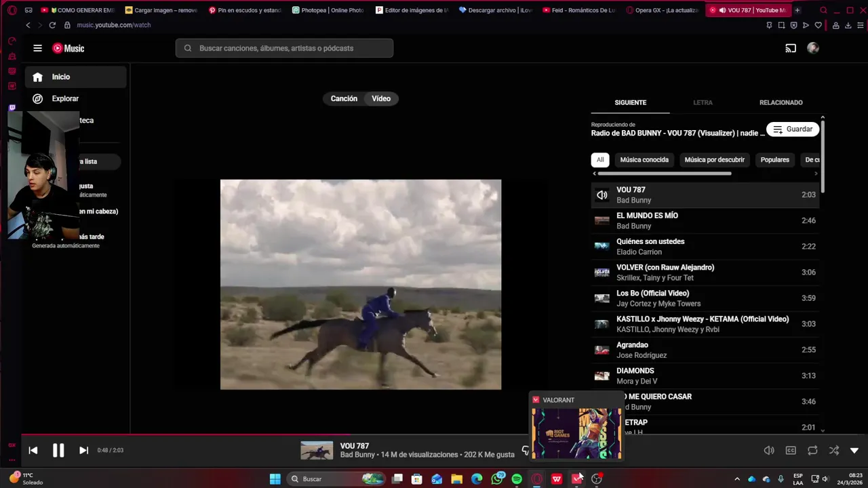Play Quiénes son ustedes from the queue
The image size is (868, 488).
pos(705,247)
